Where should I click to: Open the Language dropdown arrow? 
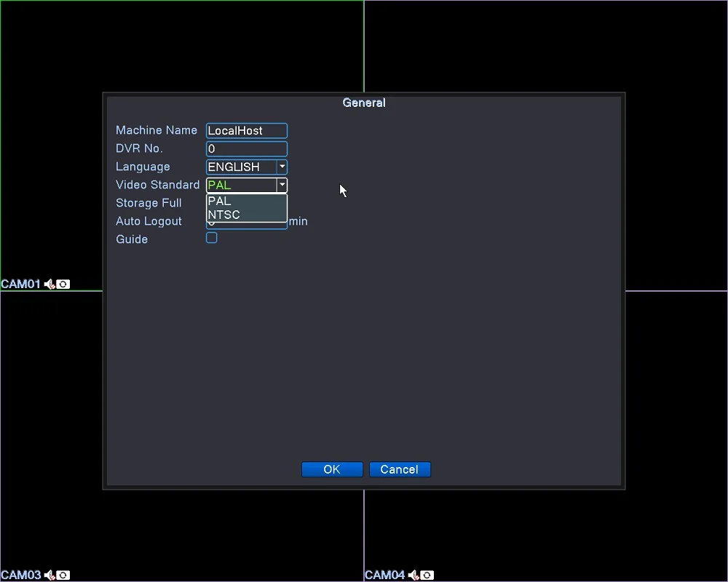coord(282,167)
